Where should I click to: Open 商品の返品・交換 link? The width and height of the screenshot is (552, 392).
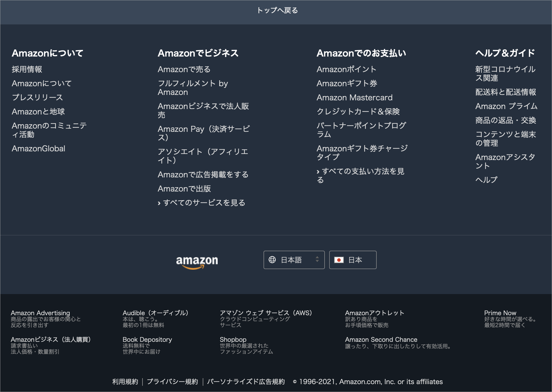(506, 120)
